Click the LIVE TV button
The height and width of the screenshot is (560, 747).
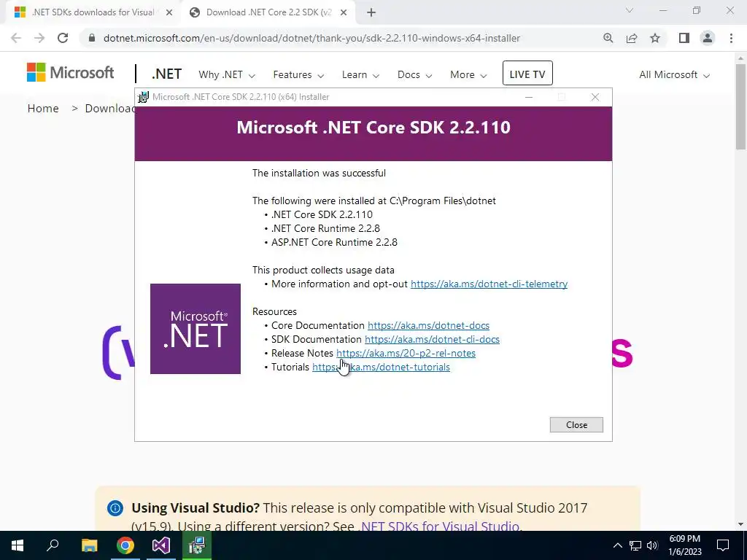coord(527,74)
